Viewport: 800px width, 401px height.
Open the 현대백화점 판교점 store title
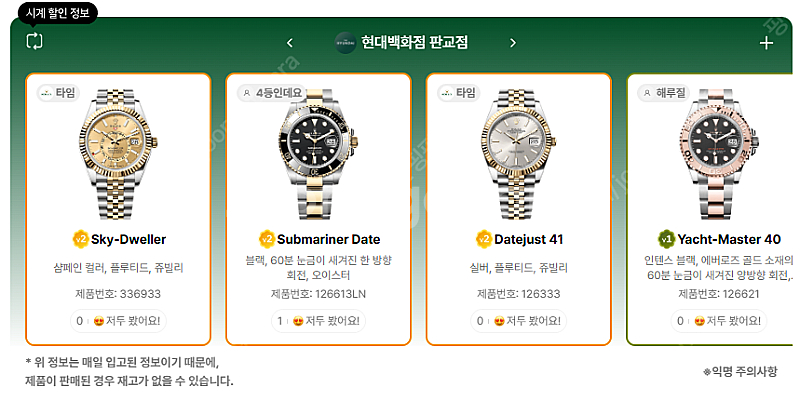tap(414, 42)
